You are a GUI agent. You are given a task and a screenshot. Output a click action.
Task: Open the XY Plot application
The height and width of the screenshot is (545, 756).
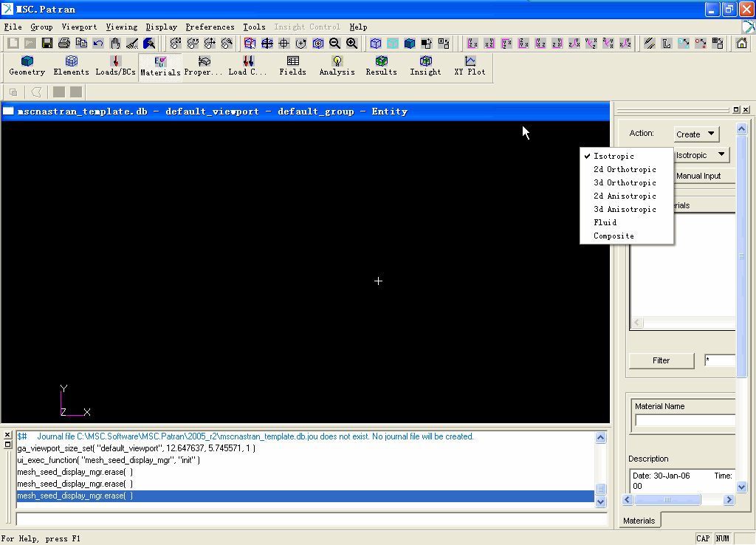tap(470, 66)
